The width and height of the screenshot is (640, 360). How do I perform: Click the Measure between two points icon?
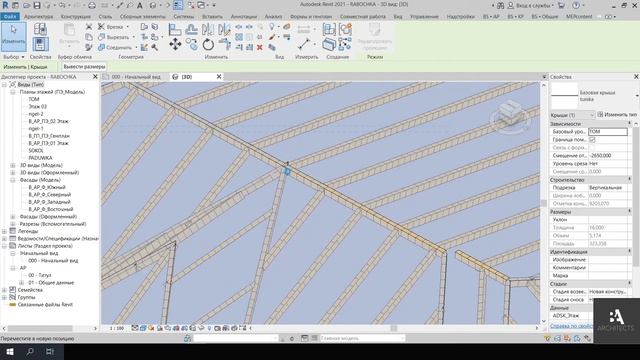point(304,44)
